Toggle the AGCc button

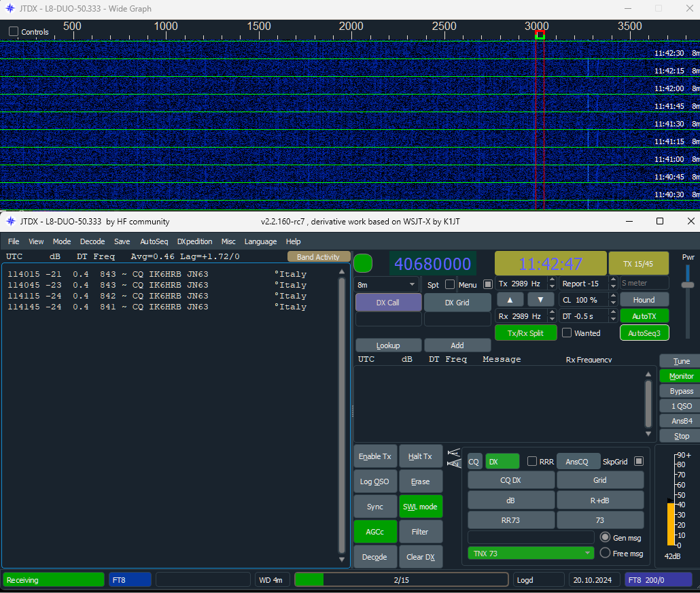tap(375, 531)
